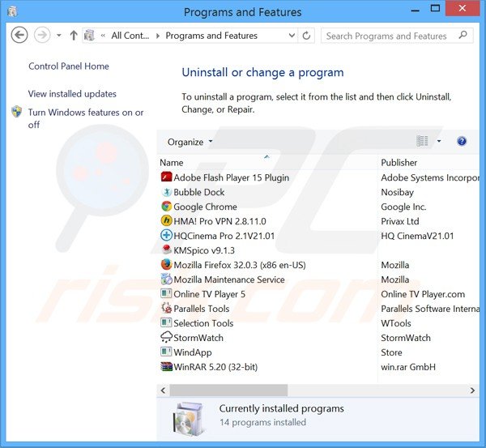Click the WTools publisher cell
486x448 pixels.
(x=396, y=323)
